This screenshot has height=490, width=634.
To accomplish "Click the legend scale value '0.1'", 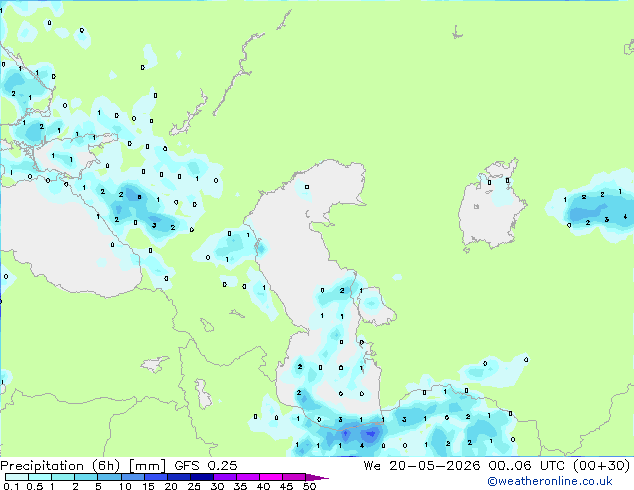I will click(11, 486).
